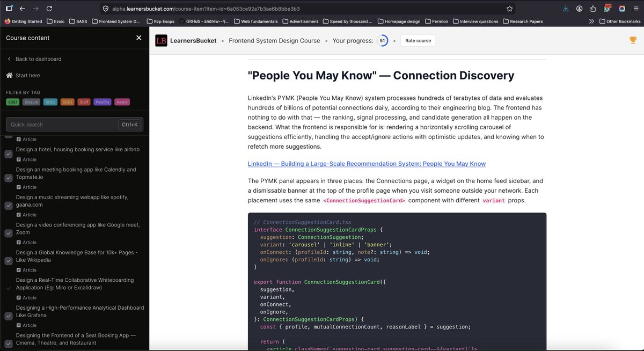Open the Speed by thousand bookmark folder
The height and width of the screenshot is (351, 644).
[348, 21]
